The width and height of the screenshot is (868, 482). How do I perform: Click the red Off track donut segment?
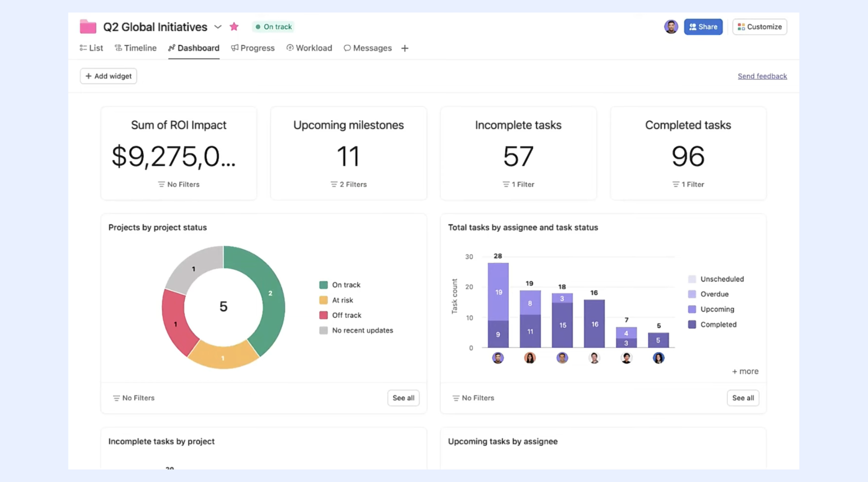[x=175, y=324]
